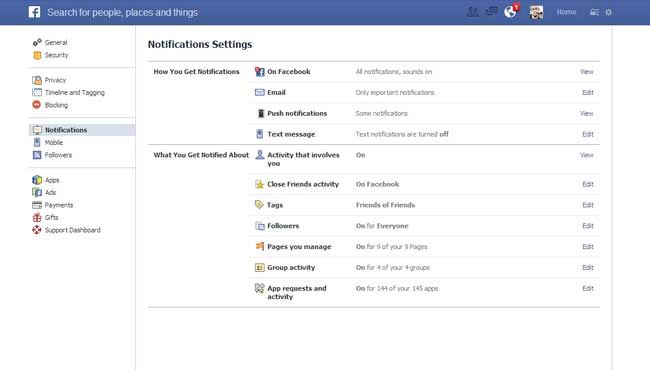Edit App requests and activity notifications
This screenshot has height=370, width=650.
(588, 288)
